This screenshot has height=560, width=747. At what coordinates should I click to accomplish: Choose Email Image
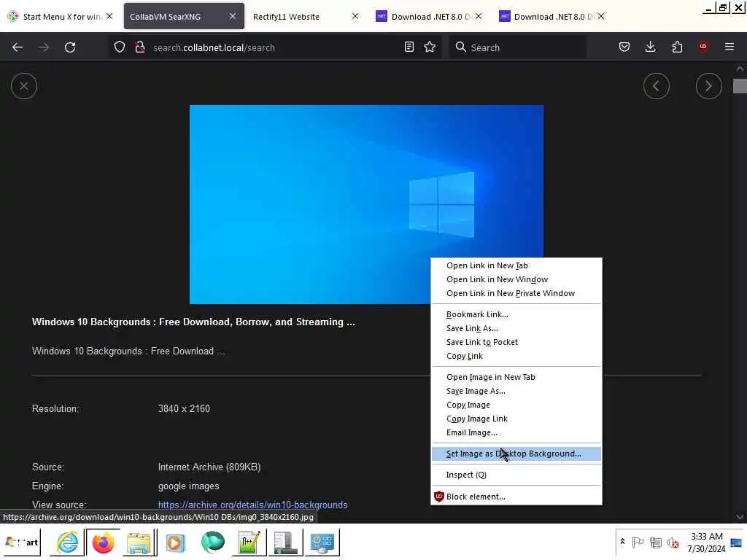point(516,432)
